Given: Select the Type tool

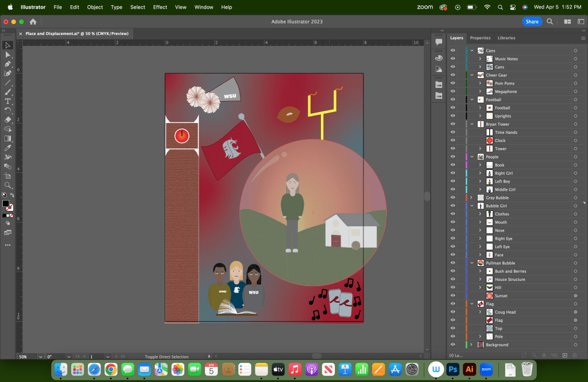Looking at the screenshot, I should 7,101.
